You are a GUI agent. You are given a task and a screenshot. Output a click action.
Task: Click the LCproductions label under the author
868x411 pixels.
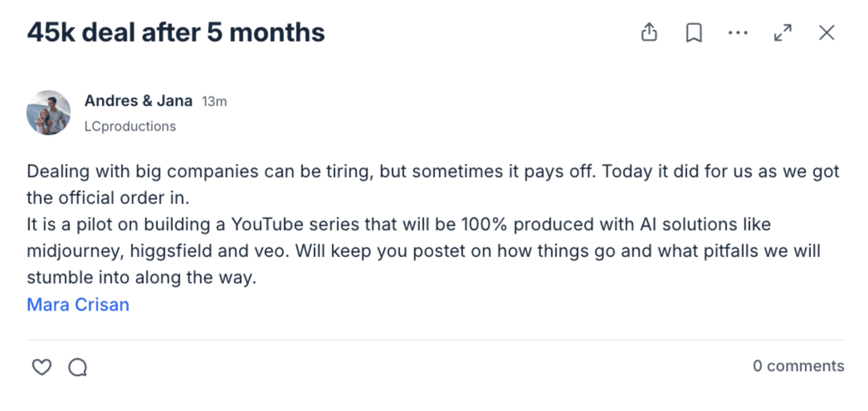pos(130,126)
